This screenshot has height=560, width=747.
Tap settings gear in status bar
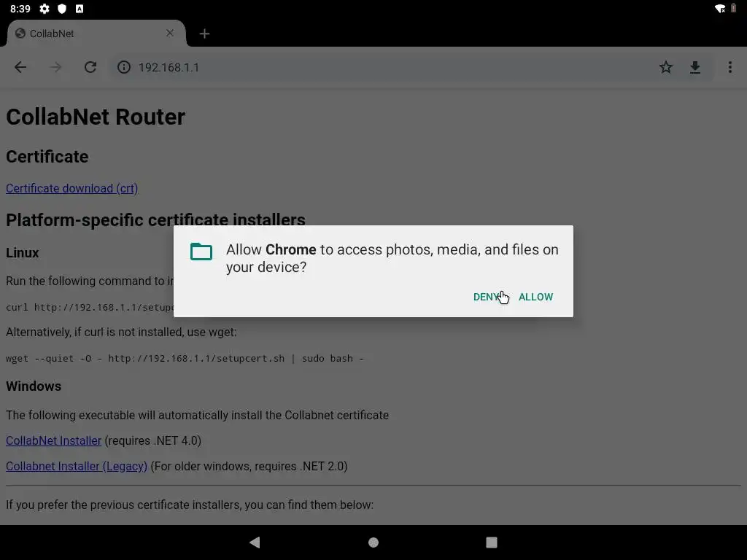click(44, 9)
